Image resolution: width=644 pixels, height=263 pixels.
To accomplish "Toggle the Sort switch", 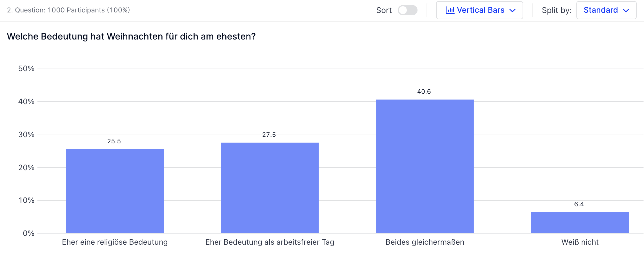I will (x=407, y=10).
